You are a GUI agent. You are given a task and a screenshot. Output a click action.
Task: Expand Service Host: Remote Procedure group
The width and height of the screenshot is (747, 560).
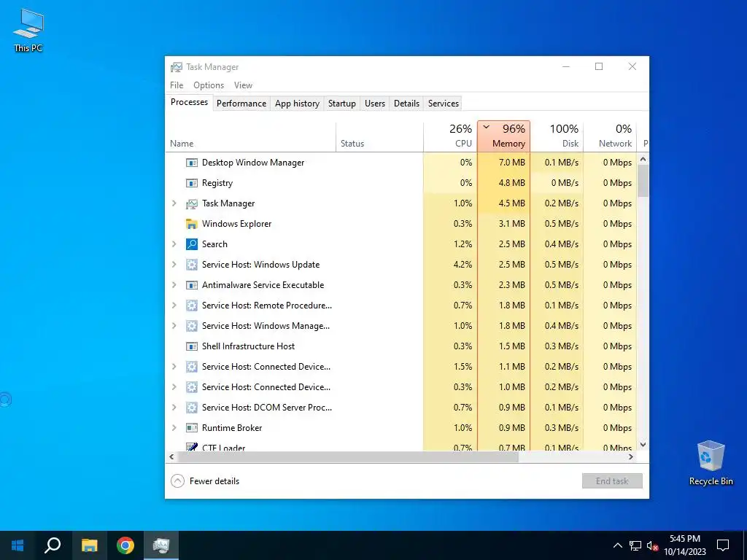pyautogui.click(x=174, y=306)
